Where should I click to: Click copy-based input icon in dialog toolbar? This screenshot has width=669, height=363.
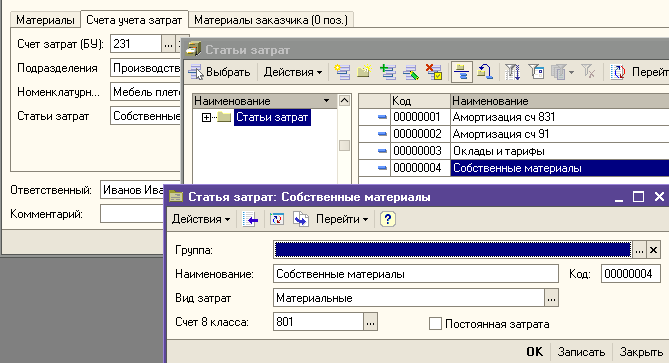pyautogui.click(x=301, y=219)
